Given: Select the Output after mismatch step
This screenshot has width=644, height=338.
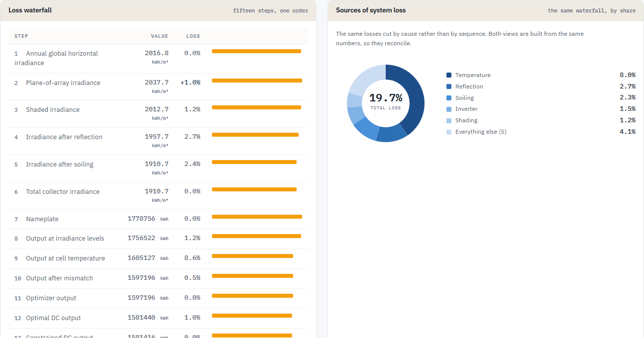Looking at the screenshot, I should coord(158,278).
